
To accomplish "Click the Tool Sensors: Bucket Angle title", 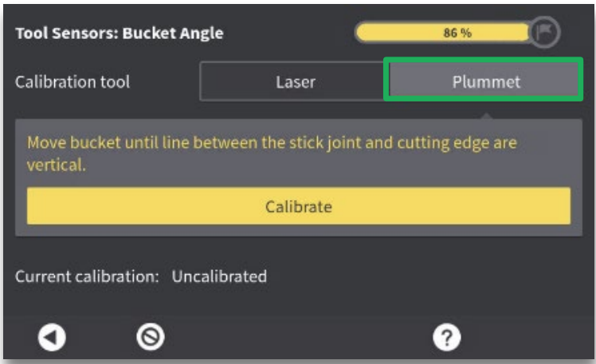I will [x=120, y=33].
